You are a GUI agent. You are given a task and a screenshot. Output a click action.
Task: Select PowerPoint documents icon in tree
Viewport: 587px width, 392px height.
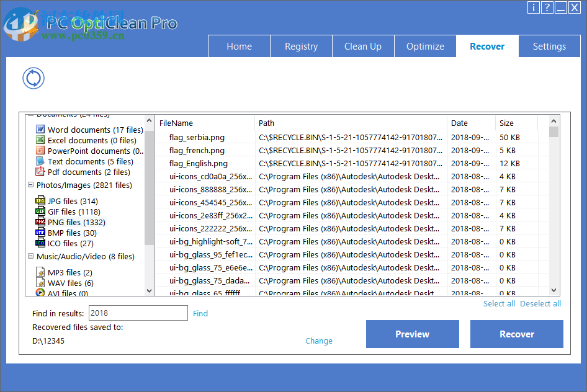click(40, 150)
